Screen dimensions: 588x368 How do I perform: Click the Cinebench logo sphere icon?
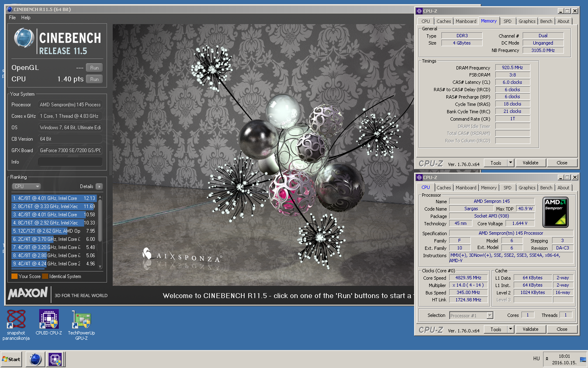tap(24, 38)
